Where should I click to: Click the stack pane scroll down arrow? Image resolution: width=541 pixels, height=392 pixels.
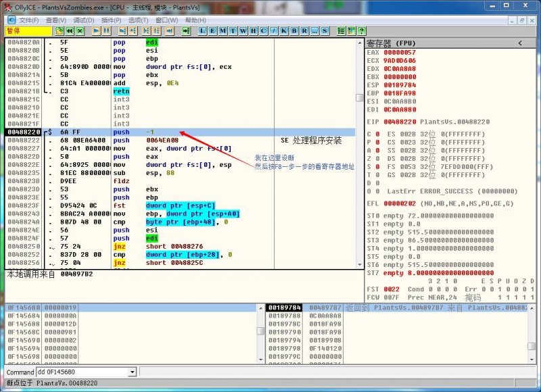532,360
